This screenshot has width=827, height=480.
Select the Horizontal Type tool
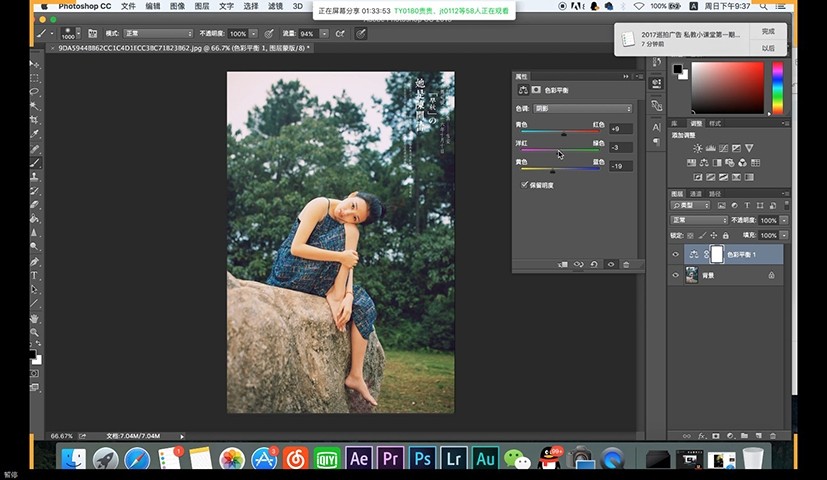(x=35, y=275)
